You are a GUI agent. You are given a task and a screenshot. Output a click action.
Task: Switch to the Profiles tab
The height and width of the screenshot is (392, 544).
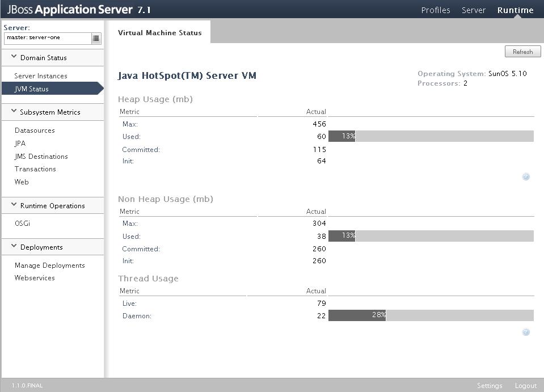(x=436, y=10)
